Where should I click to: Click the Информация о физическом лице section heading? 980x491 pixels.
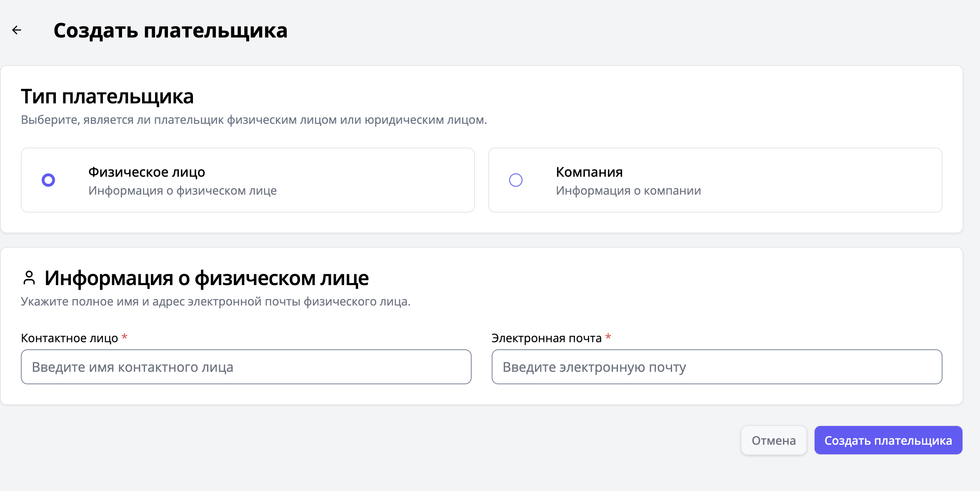click(207, 278)
